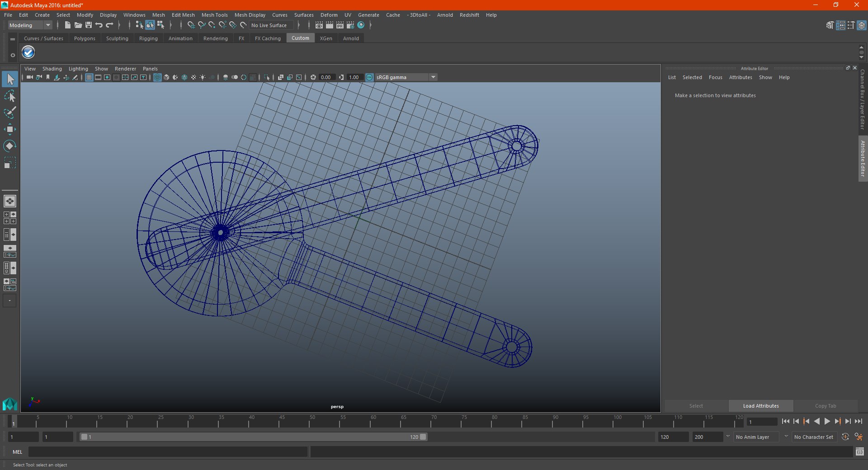Viewport: 868px width, 470px height.
Task: Switch to the Polygons shelf tab
Action: pyautogui.click(x=85, y=38)
